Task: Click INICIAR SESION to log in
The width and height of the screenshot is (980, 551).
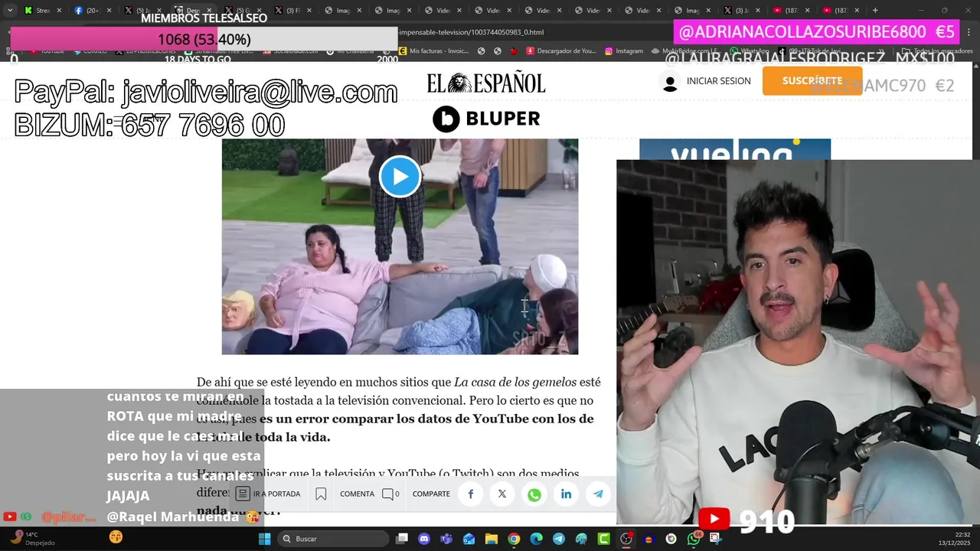Action: [718, 81]
